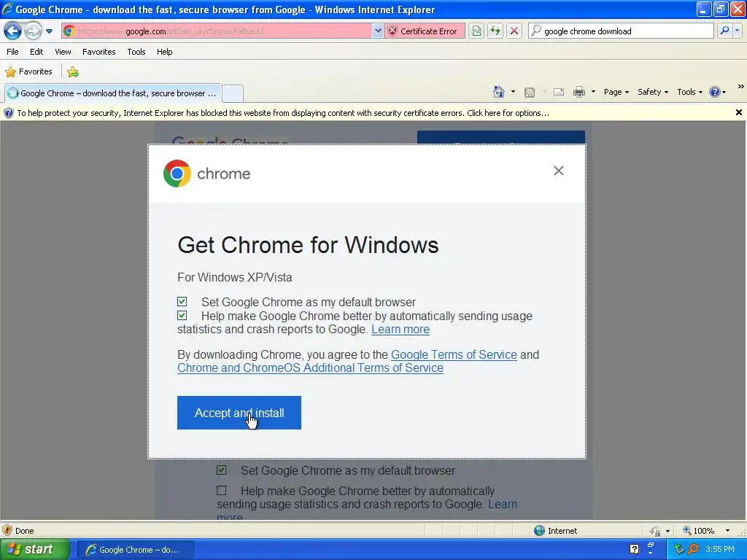Expand the address bar URL history dropdown

coord(378,31)
